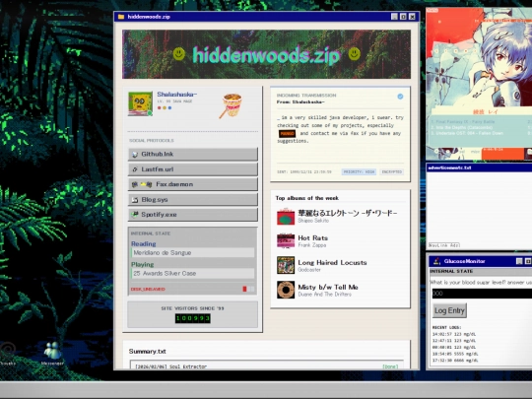Image resolution: width=532 pixels, height=399 pixels.
Task: Click the blue verified checkmark in transmission panel
Action: pyautogui.click(x=400, y=97)
